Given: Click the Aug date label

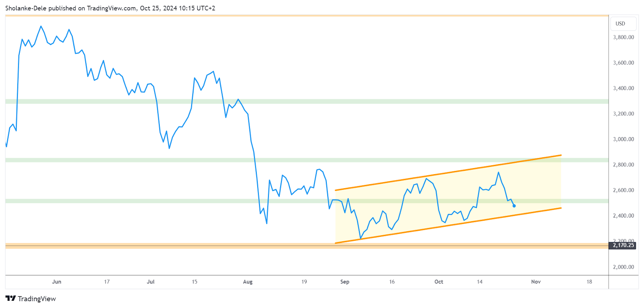Looking at the screenshot, I should tap(248, 282).
